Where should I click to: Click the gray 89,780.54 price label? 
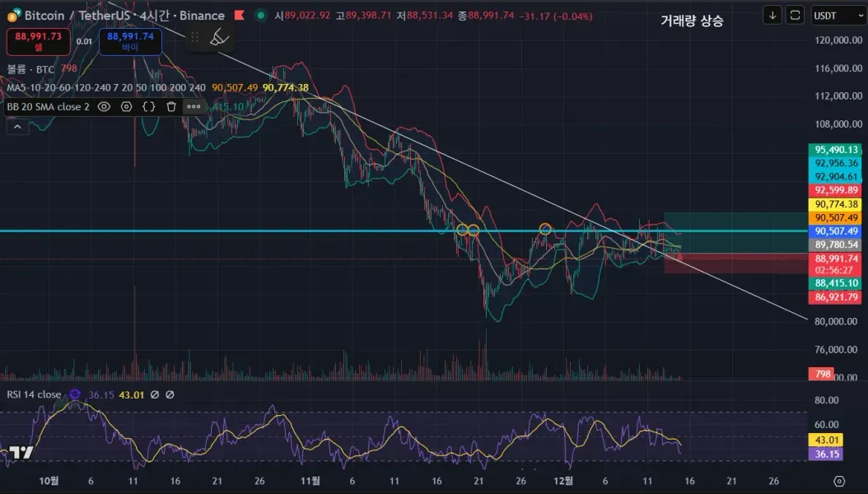click(836, 245)
